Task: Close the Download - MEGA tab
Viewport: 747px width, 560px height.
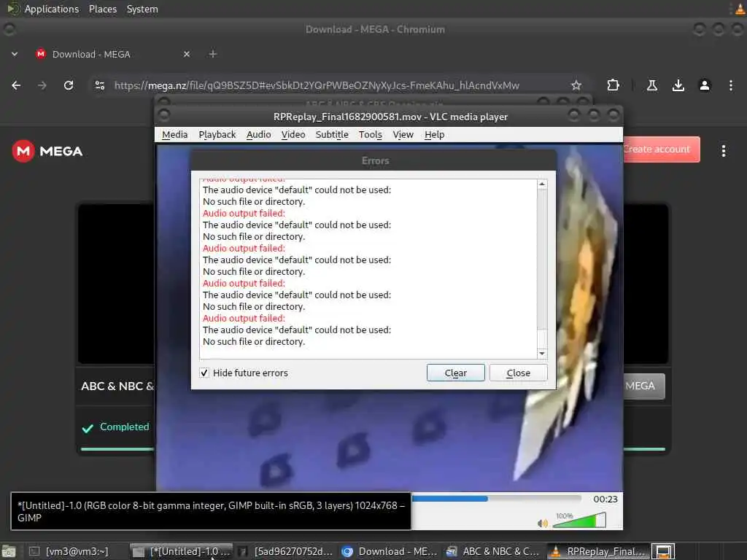Action: [187, 54]
